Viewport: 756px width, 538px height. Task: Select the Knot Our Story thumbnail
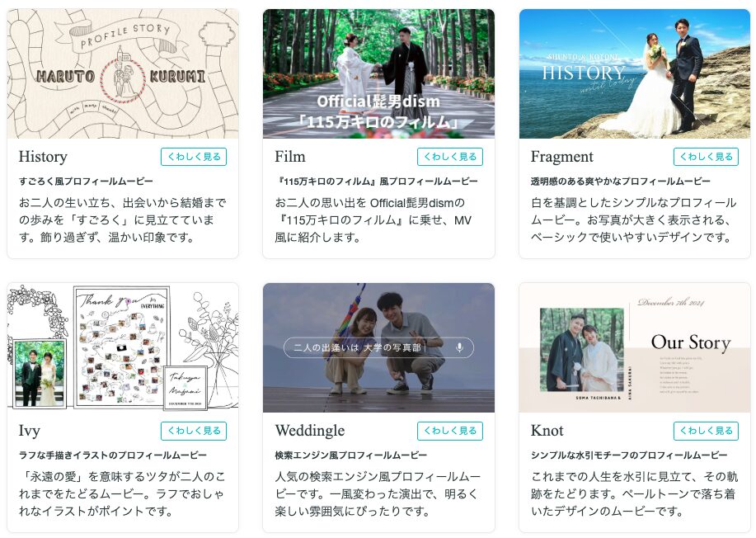[x=635, y=348]
